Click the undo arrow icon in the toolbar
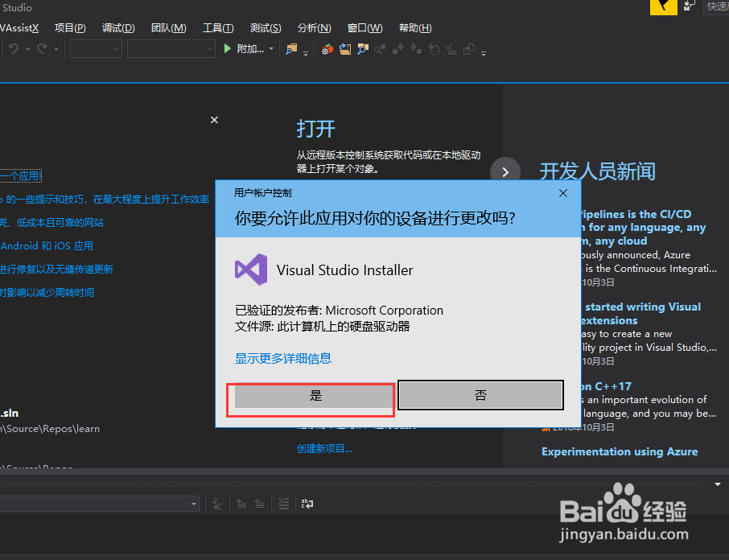729x560 pixels. [x=14, y=48]
